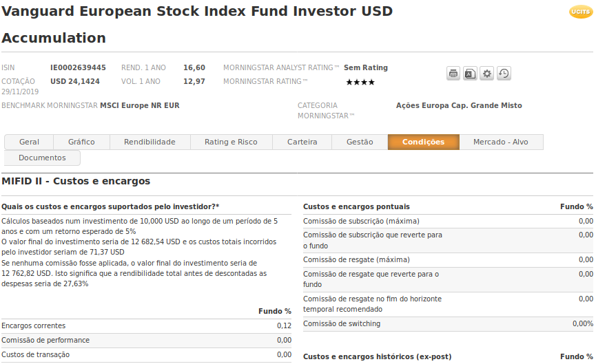
Task: Open the history clock icon
Action: [x=504, y=74]
